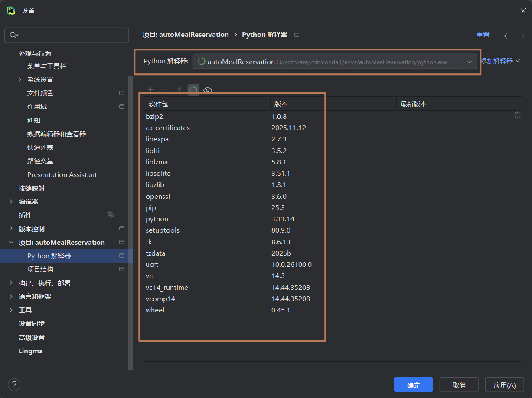Click the minus icon to uninstall a package
This screenshot has height=398, width=532.
pos(165,90)
